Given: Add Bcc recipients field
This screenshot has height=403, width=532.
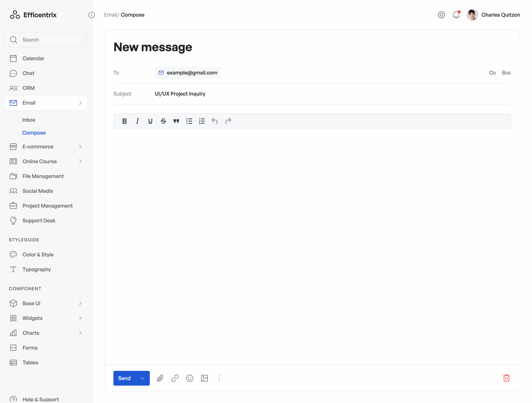Looking at the screenshot, I should point(506,73).
